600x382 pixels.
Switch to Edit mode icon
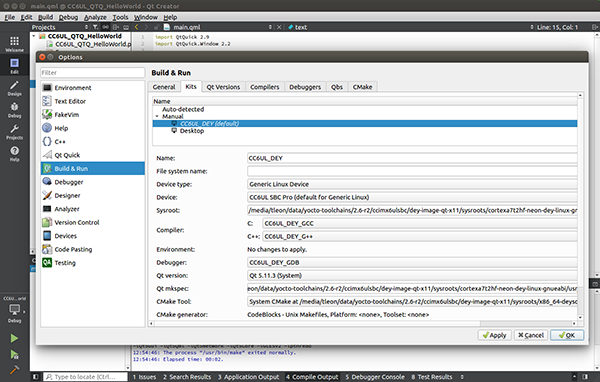tap(15, 65)
